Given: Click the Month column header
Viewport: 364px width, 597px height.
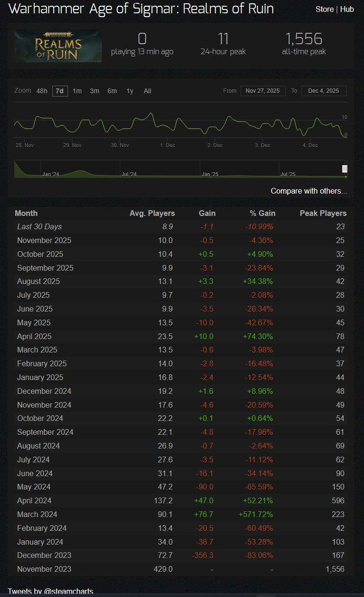Looking at the screenshot, I should tap(26, 213).
